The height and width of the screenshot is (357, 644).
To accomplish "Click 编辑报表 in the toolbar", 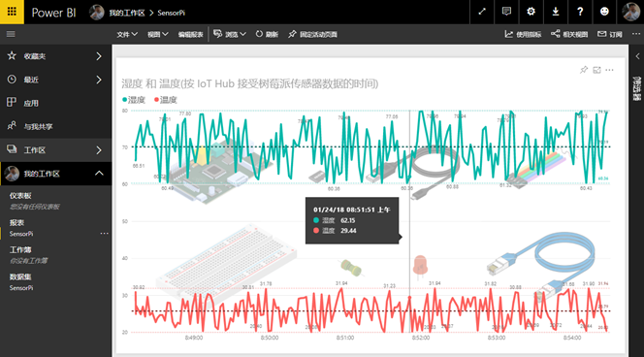I will click(x=190, y=35).
